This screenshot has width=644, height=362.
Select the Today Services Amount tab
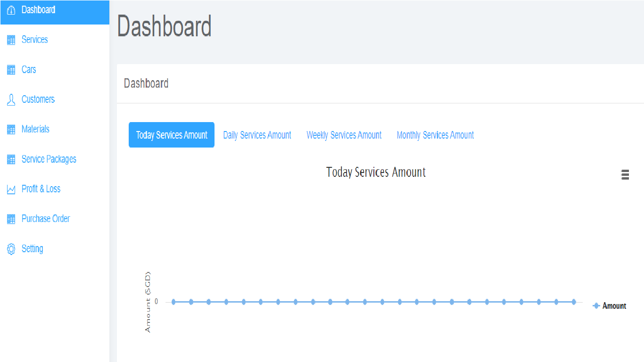point(172,135)
